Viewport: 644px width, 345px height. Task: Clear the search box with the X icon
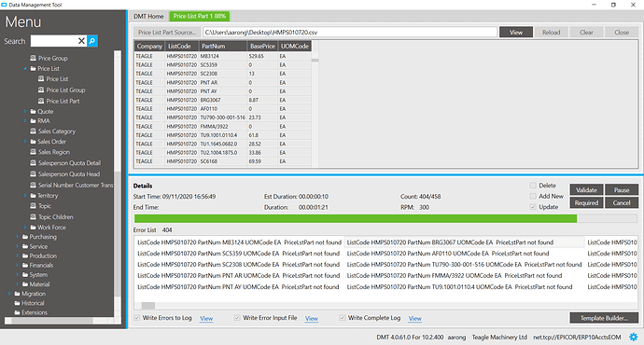[81, 41]
